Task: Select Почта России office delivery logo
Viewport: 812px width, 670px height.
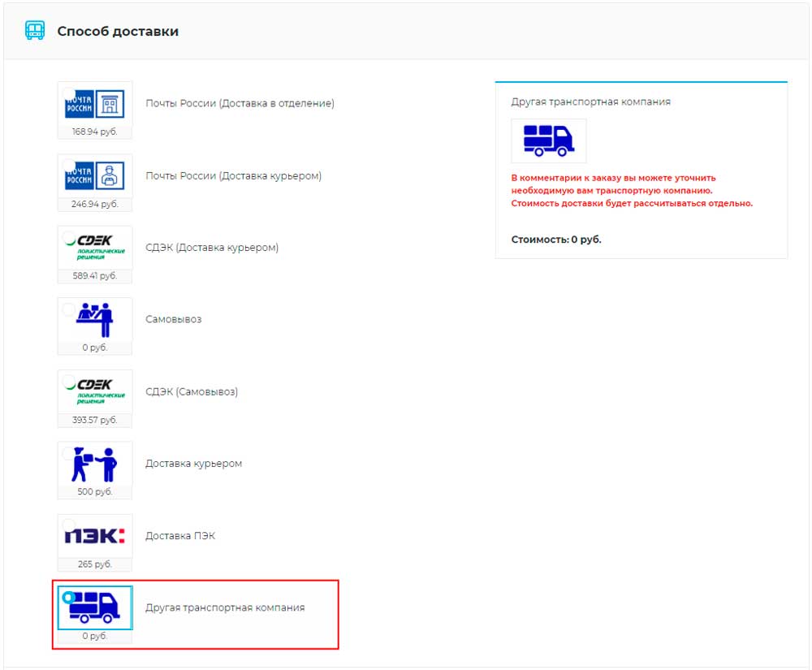Action: coord(95,103)
